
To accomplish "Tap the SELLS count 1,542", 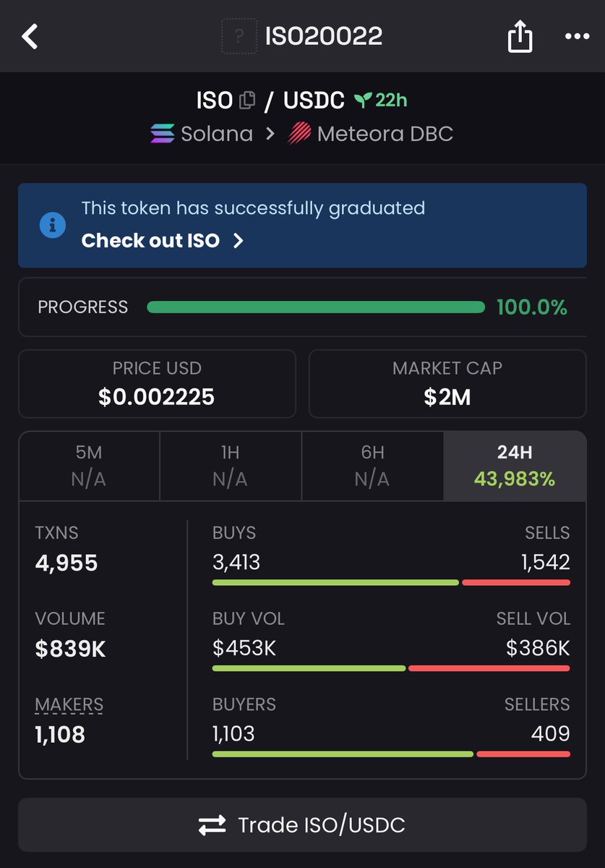I will [x=546, y=562].
